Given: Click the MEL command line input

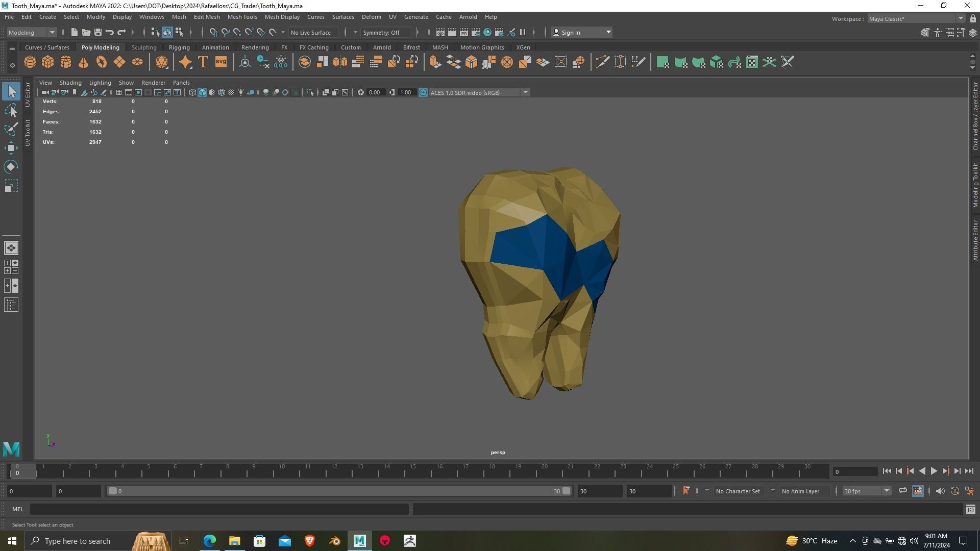Looking at the screenshot, I should point(219,509).
